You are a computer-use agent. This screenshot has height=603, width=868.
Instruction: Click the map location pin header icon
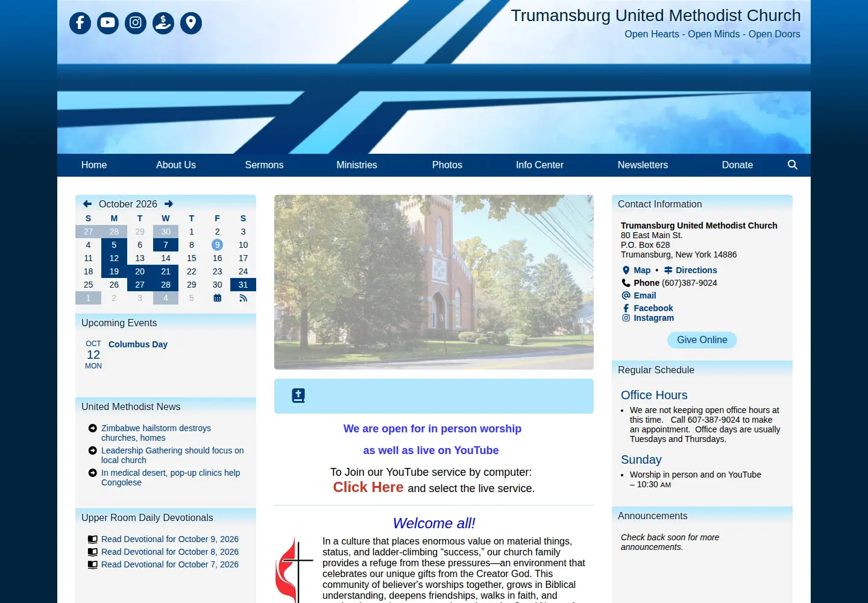pos(191,23)
